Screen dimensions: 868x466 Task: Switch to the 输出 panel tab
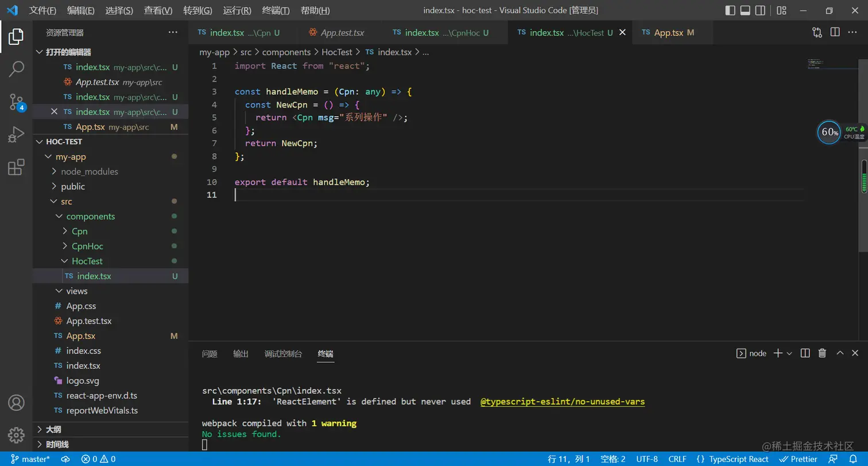241,354
